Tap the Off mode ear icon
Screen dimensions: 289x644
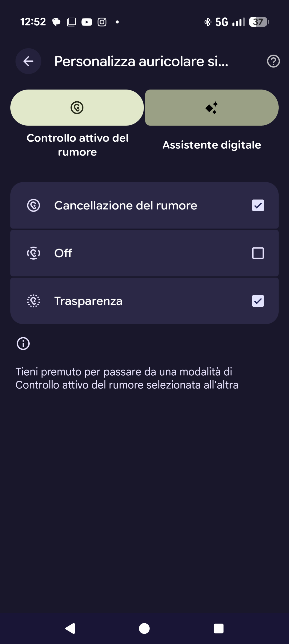[x=33, y=253]
